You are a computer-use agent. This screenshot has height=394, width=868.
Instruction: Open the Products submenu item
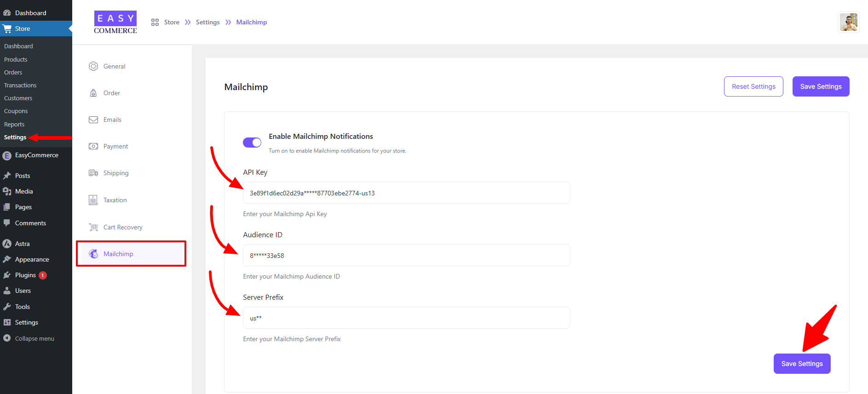[x=16, y=59]
